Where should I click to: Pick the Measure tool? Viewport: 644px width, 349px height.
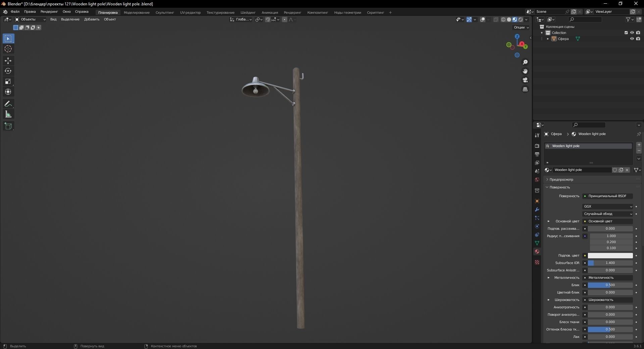8,114
